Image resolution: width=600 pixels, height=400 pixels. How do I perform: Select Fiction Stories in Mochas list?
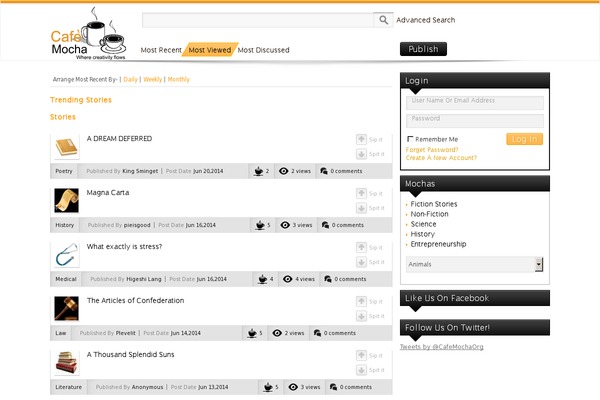pyautogui.click(x=434, y=204)
